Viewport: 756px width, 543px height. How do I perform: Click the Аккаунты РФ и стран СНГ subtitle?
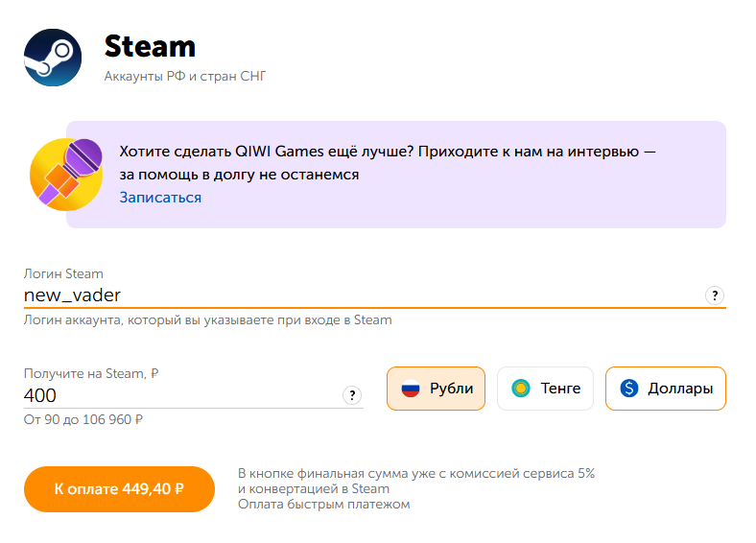coord(184,76)
